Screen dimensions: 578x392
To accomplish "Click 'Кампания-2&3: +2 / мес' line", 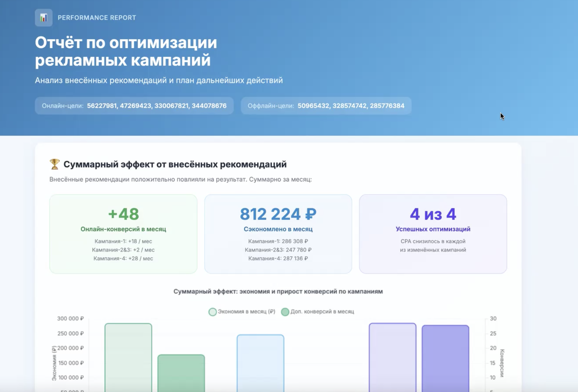I will pos(123,250).
